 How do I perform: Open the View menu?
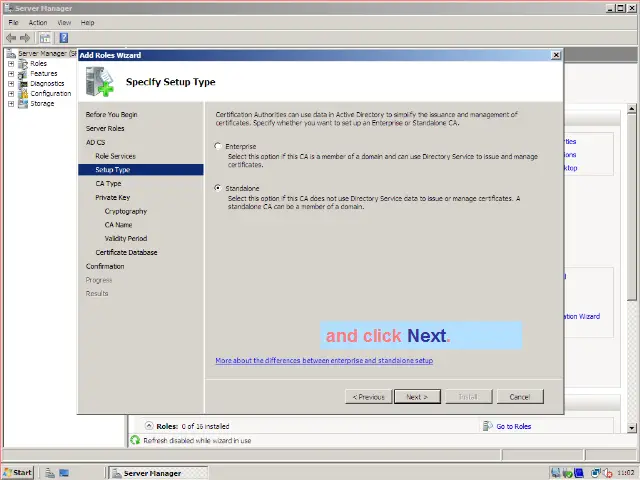(64, 22)
